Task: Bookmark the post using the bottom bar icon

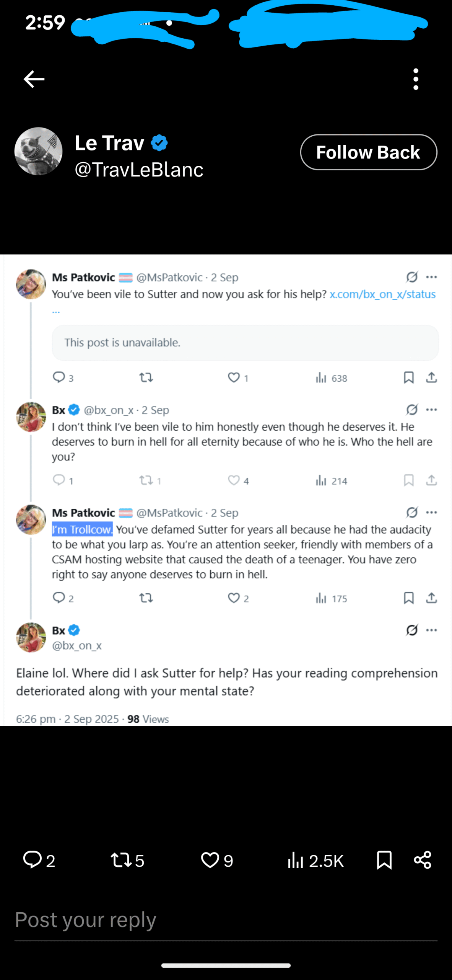Action: click(x=384, y=860)
